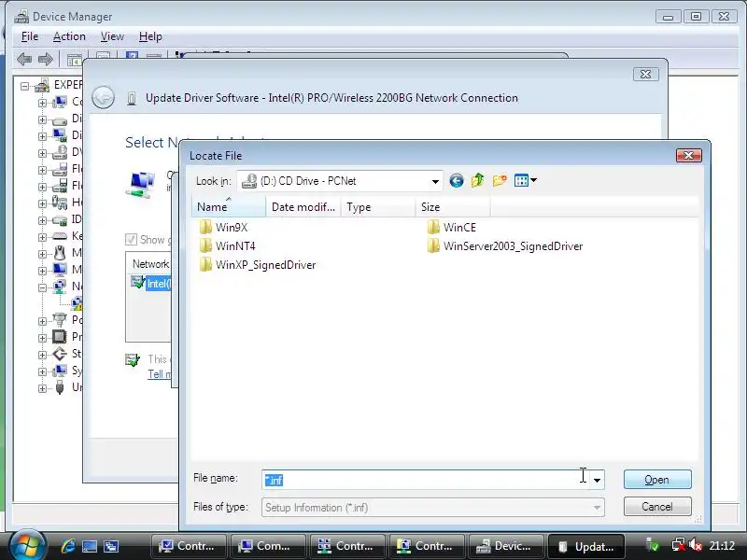Image resolution: width=747 pixels, height=560 pixels.
Task: Select the Intel network adapter list entry
Action: tap(150, 284)
